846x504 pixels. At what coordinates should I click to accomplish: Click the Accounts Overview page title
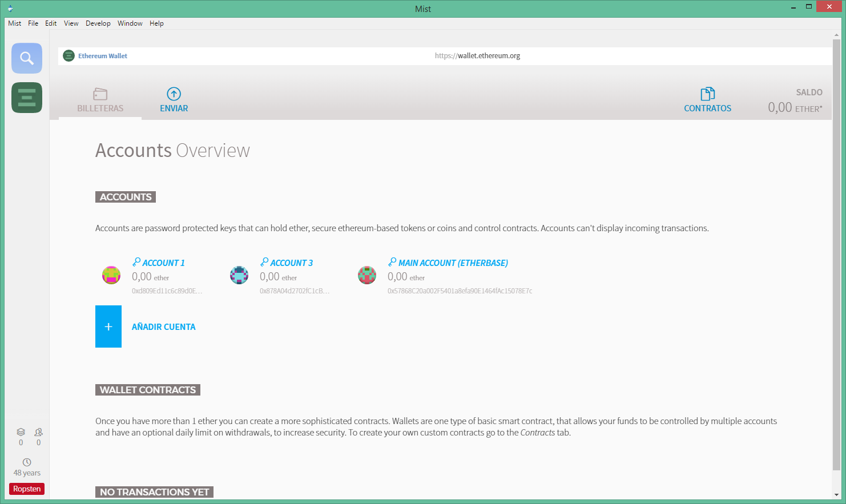point(172,150)
